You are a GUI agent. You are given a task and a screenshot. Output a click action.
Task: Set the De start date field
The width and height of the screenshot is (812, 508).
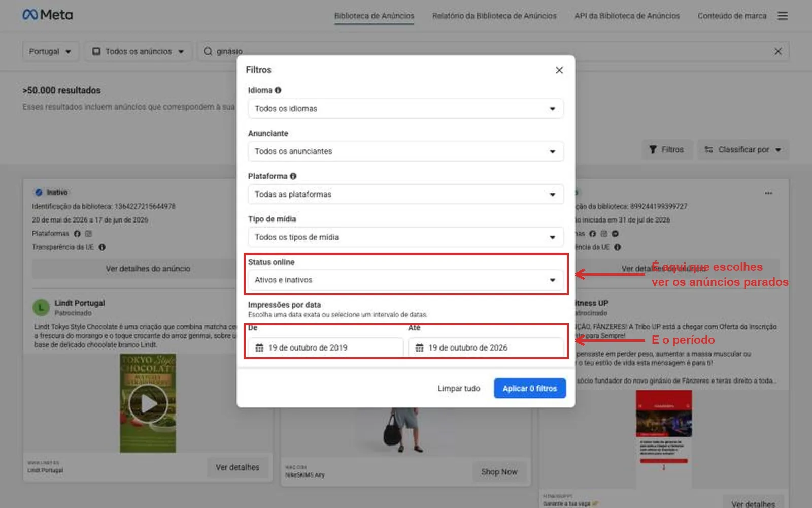click(326, 348)
